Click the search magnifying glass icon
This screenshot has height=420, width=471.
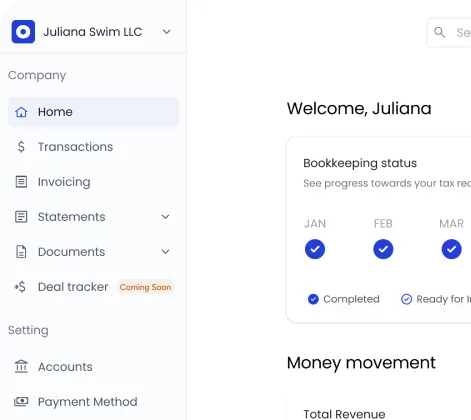pos(439,32)
